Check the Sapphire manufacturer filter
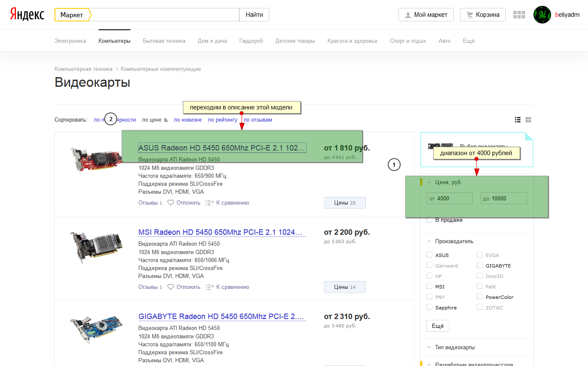 429,307
